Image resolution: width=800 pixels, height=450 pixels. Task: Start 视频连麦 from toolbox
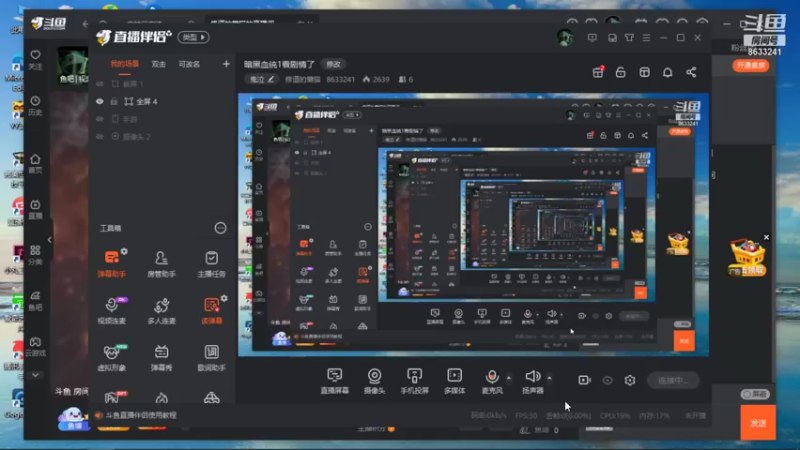tap(112, 310)
